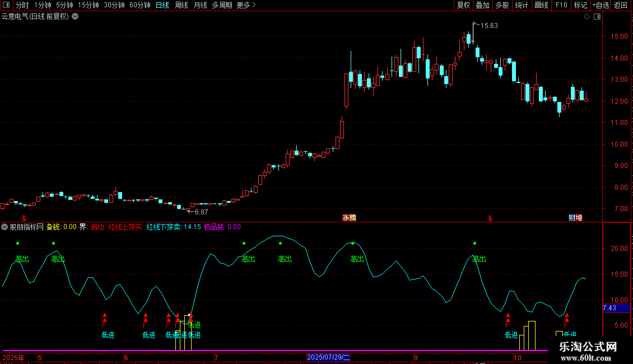Image resolution: width=633 pixels, height=364 pixels.
Task: Expand the 更多 periods menu
Action: click(x=246, y=5)
